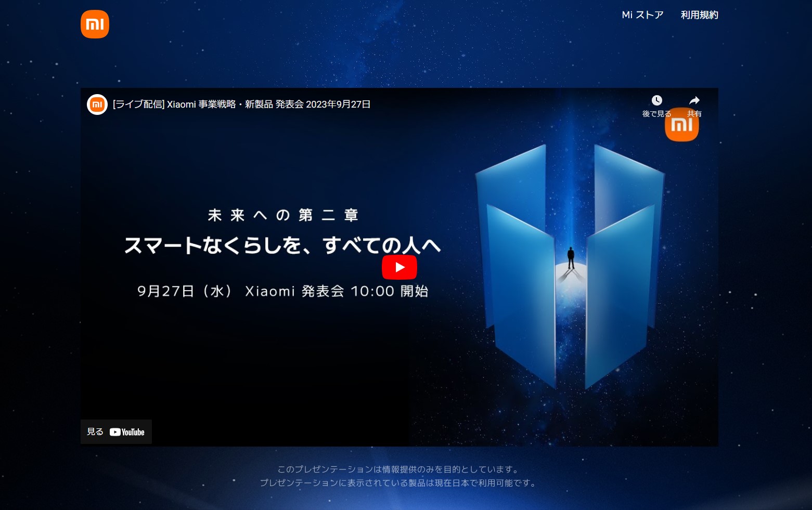Click the text 未来への第二章
812x510 pixels.
(x=283, y=215)
